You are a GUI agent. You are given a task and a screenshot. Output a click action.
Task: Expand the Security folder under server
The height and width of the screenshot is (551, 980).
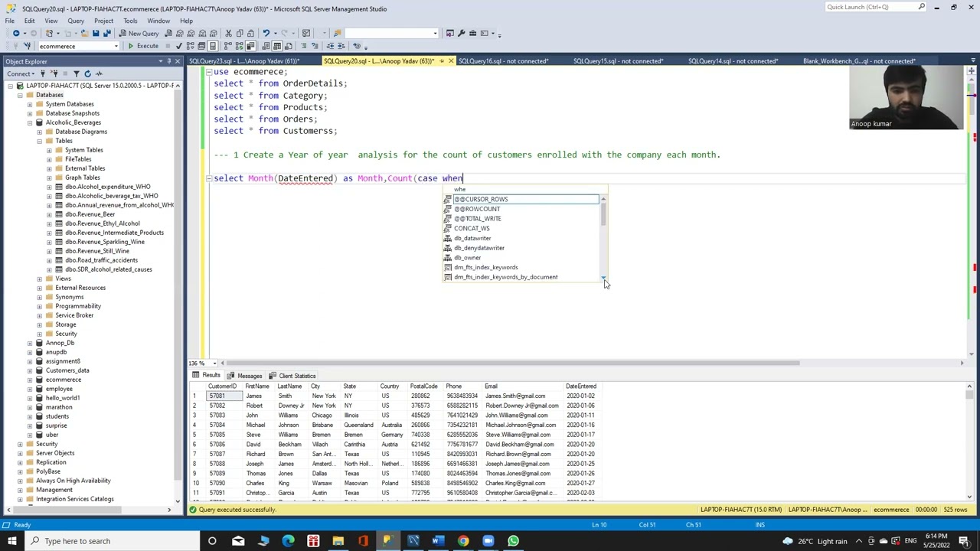pos(20,444)
